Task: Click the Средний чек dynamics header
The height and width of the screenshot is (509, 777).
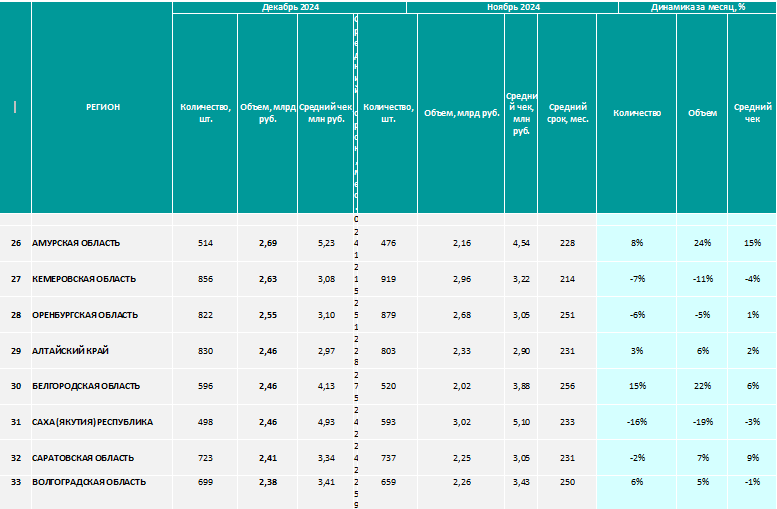Action: coord(752,113)
